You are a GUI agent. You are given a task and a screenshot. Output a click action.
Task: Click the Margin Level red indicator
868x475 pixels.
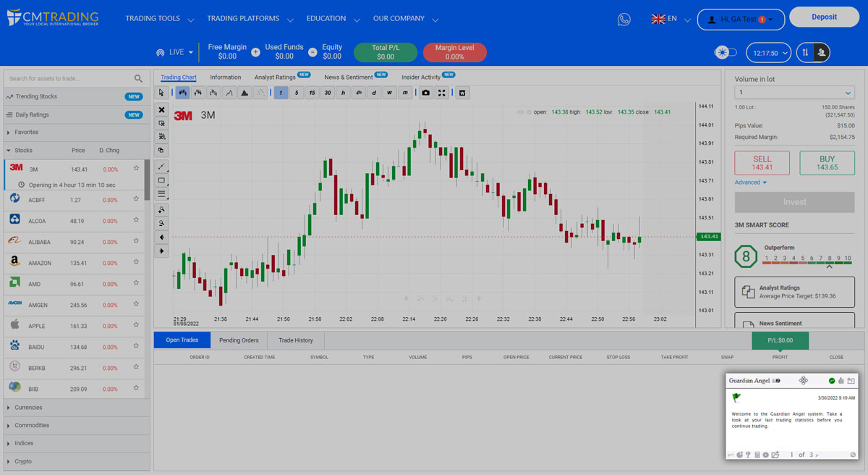tap(455, 52)
